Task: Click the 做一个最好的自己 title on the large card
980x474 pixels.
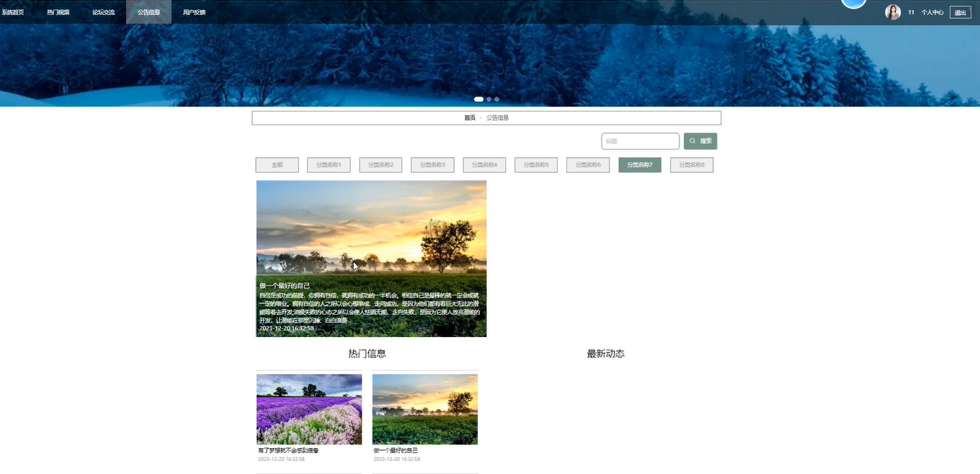Action: point(285,286)
